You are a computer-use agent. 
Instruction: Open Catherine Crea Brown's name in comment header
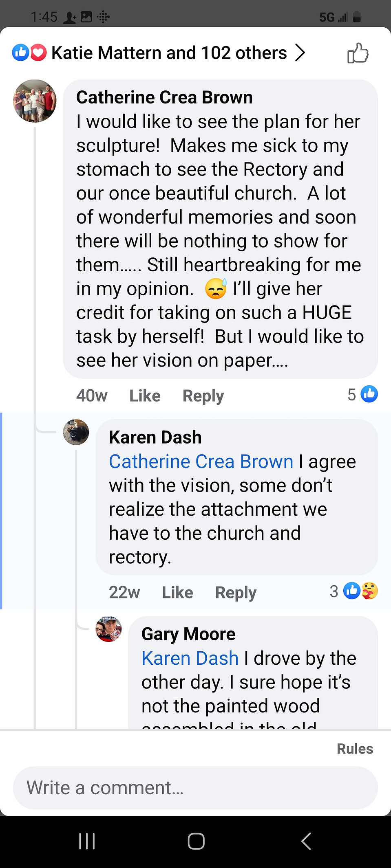(x=164, y=97)
